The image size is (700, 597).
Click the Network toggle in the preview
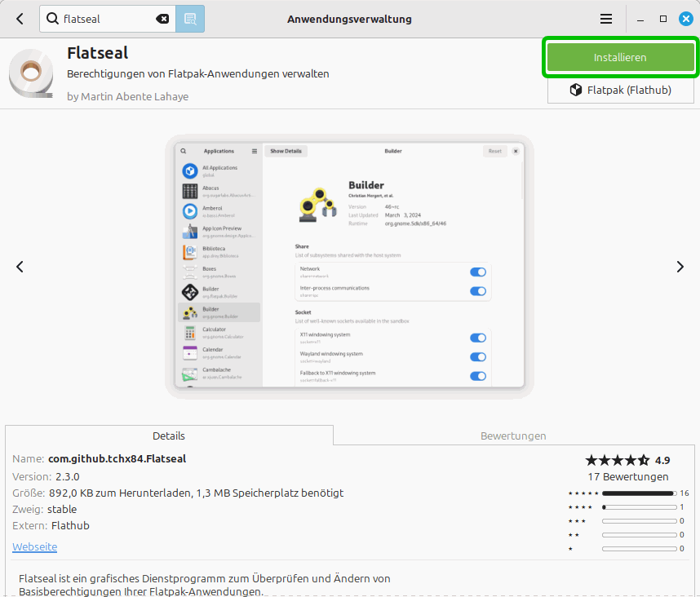[x=478, y=272]
